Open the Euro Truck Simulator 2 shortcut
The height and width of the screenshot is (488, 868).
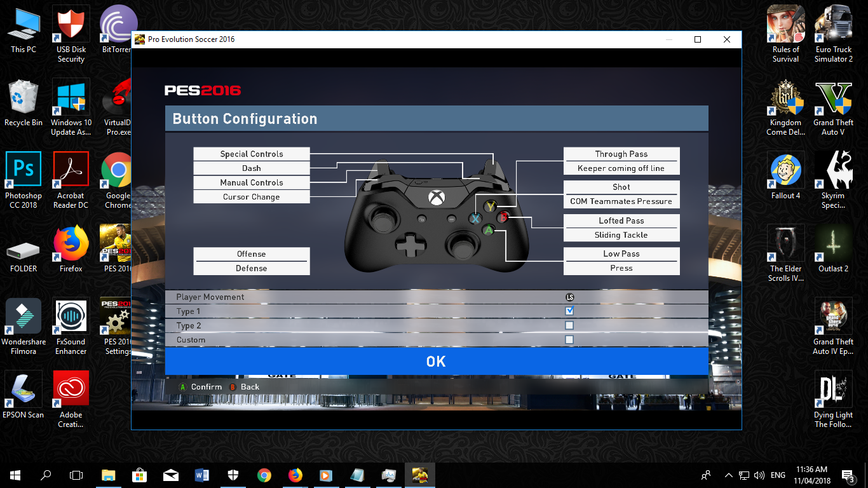(x=834, y=34)
